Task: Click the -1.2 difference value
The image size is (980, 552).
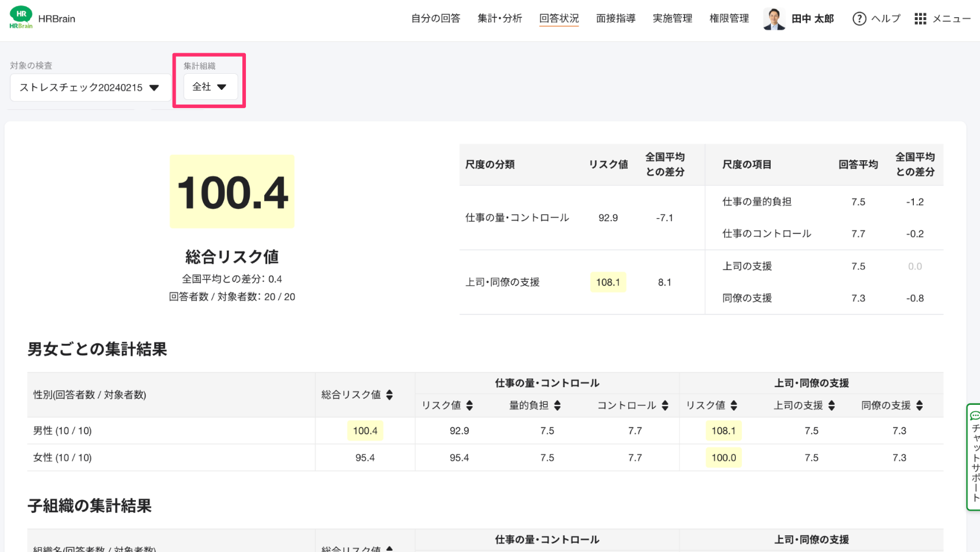Action: point(915,202)
